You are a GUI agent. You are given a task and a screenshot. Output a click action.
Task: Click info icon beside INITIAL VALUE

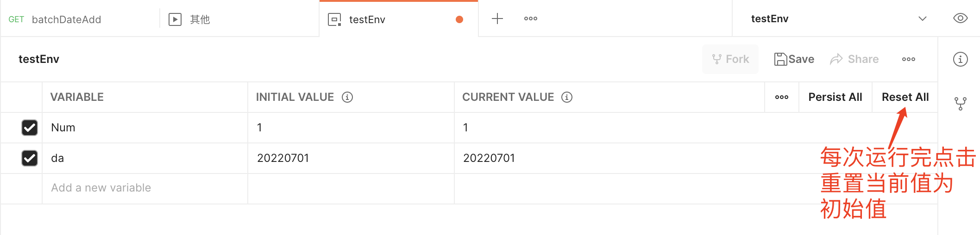pyautogui.click(x=347, y=97)
